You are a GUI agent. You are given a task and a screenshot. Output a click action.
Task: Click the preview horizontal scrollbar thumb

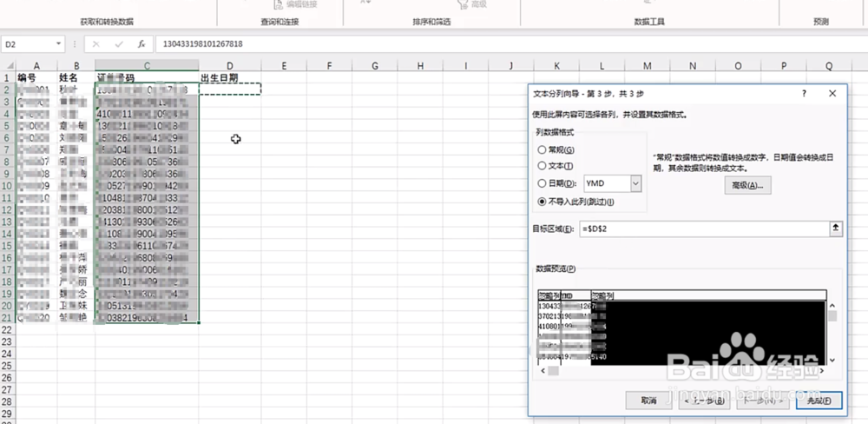[553, 370]
